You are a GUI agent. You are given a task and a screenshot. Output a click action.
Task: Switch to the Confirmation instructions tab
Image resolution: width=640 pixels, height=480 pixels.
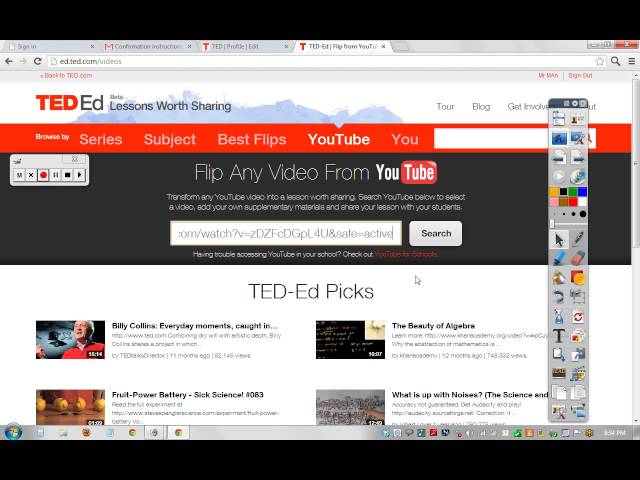click(147, 47)
